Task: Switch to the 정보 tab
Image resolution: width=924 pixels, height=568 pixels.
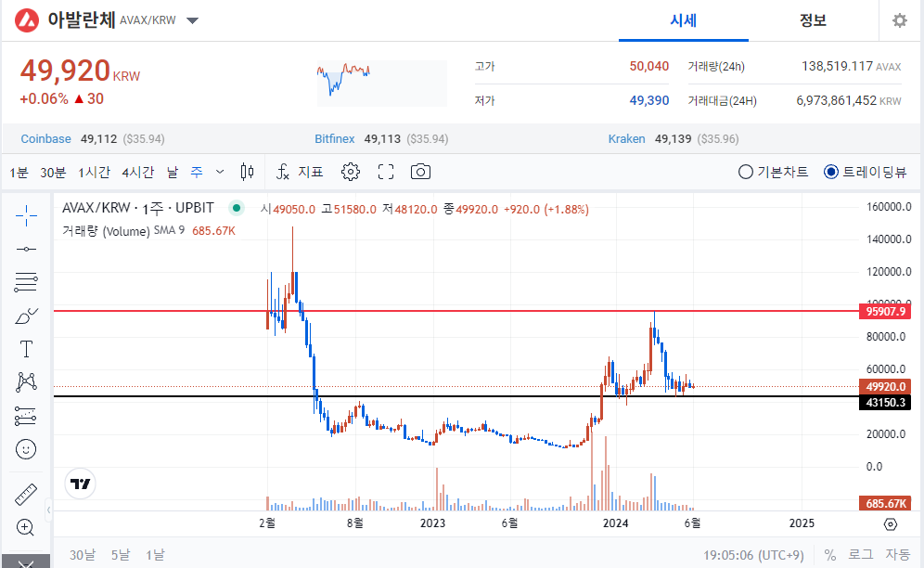Action: point(814,20)
